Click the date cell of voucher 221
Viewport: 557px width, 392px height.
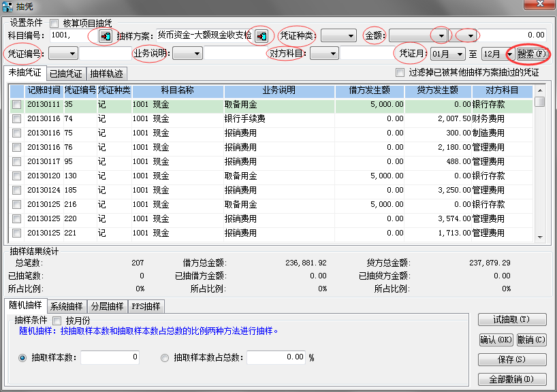pos(44,233)
